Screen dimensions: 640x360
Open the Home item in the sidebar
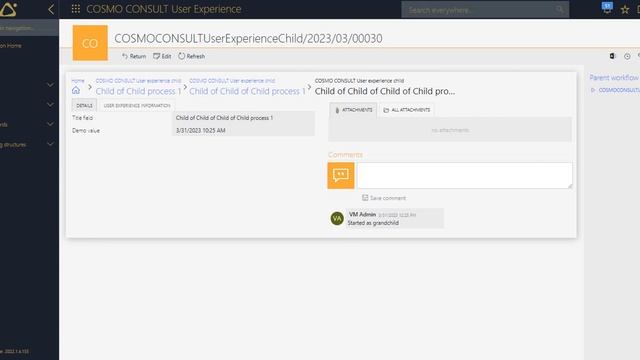(11, 46)
